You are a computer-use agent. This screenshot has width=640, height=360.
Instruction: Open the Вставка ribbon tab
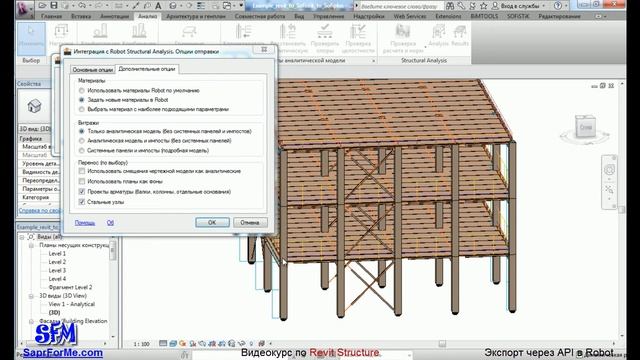click(x=81, y=16)
